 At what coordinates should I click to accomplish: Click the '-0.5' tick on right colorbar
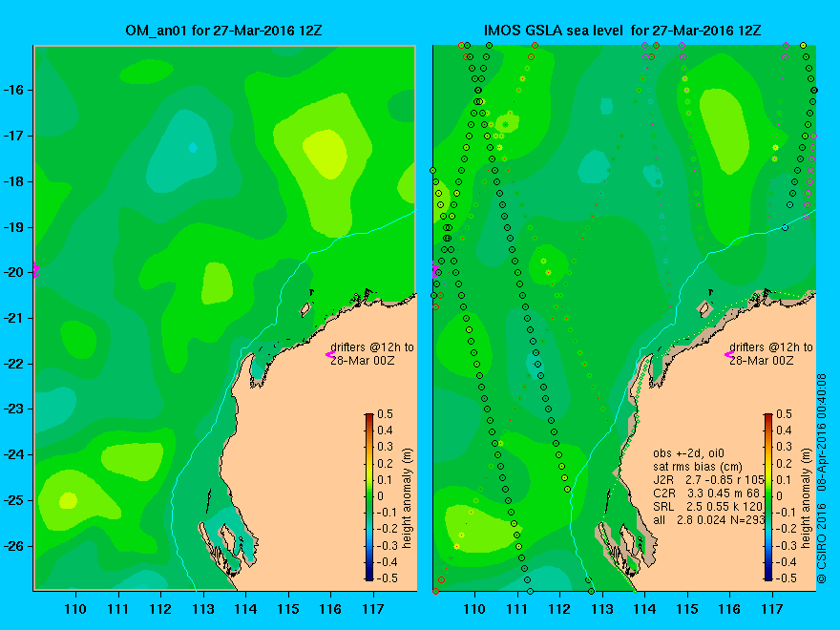(784, 578)
